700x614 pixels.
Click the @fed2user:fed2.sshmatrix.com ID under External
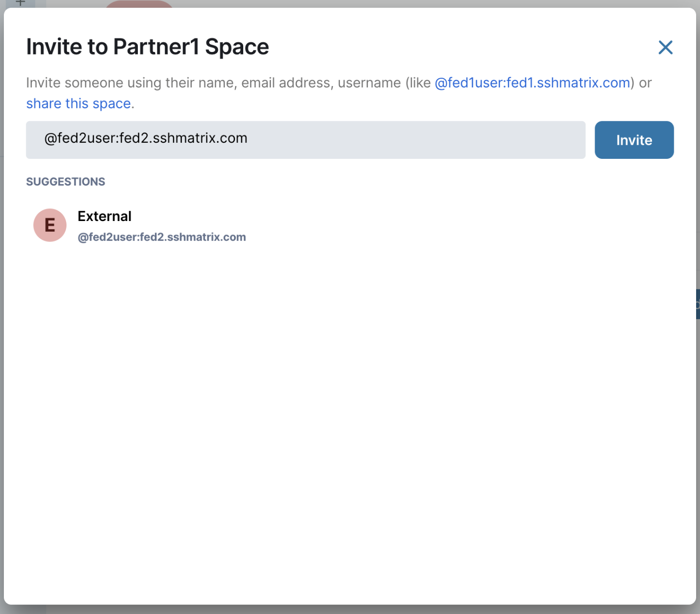[162, 237]
